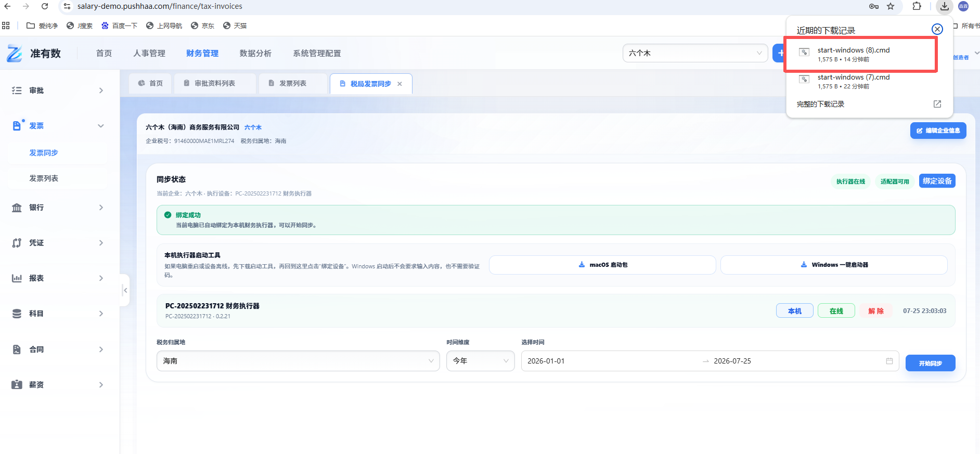The width and height of the screenshot is (980, 454).
Task: Open the browser downloads icon
Action: pos(944,6)
